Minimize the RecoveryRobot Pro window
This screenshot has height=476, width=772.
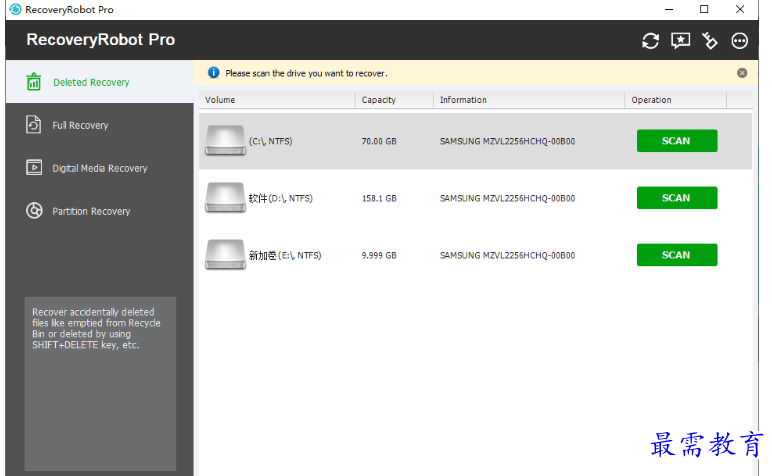pyautogui.click(x=669, y=9)
